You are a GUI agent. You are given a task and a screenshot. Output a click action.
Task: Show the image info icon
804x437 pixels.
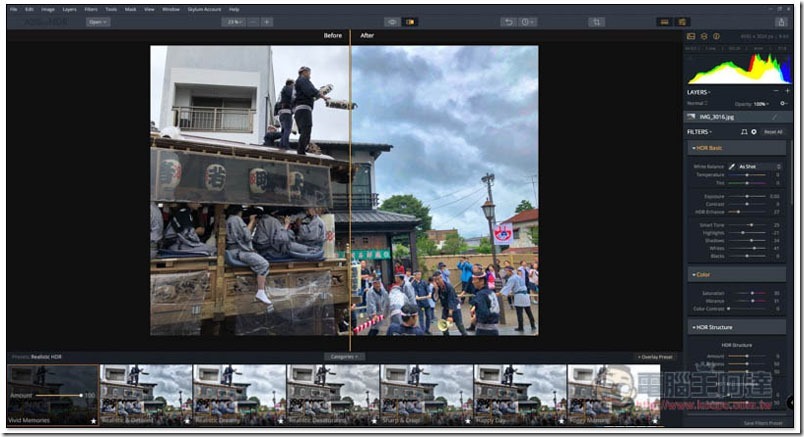click(x=716, y=36)
